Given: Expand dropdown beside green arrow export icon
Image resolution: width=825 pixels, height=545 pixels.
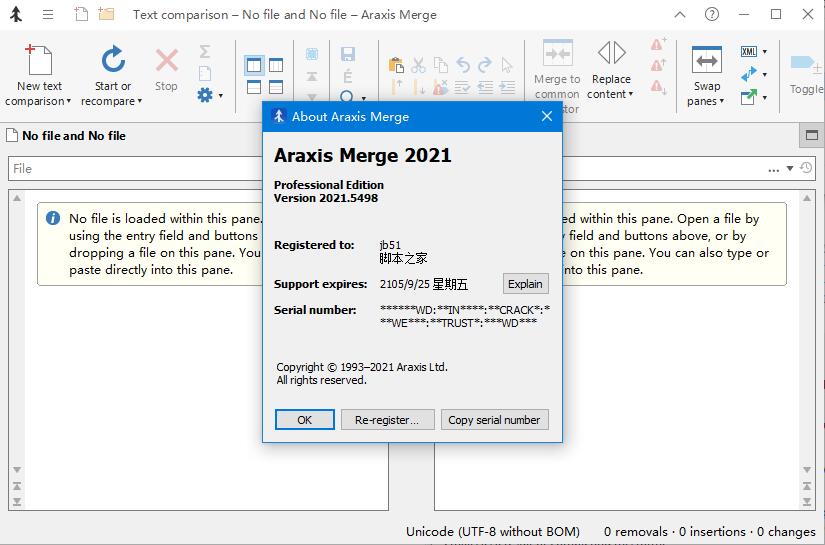Looking at the screenshot, I should (765, 97).
